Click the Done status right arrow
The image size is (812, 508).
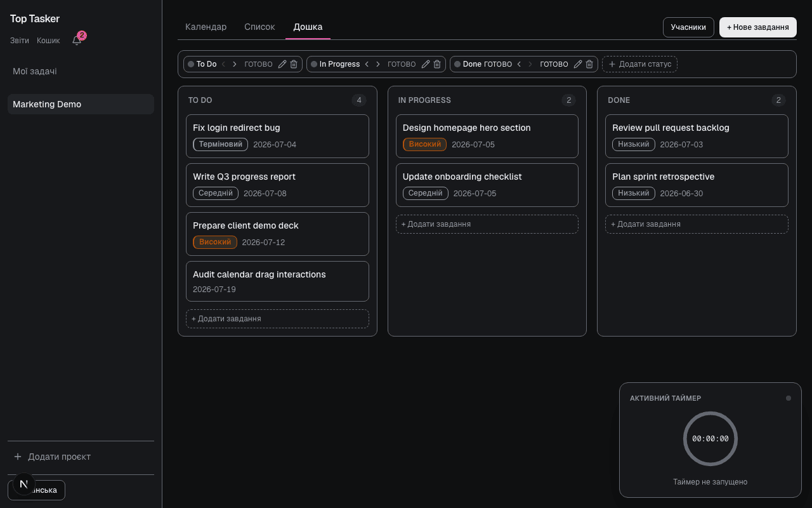[530, 64]
